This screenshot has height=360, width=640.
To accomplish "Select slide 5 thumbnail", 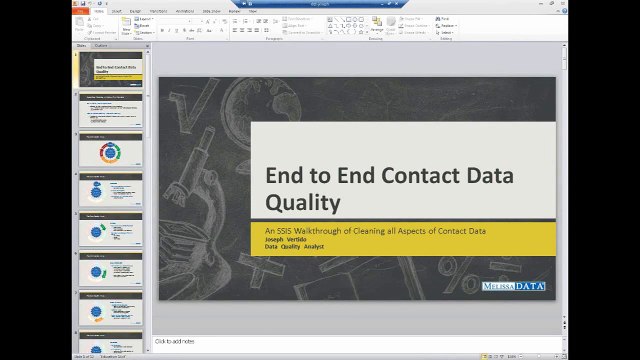I will 111,229.
